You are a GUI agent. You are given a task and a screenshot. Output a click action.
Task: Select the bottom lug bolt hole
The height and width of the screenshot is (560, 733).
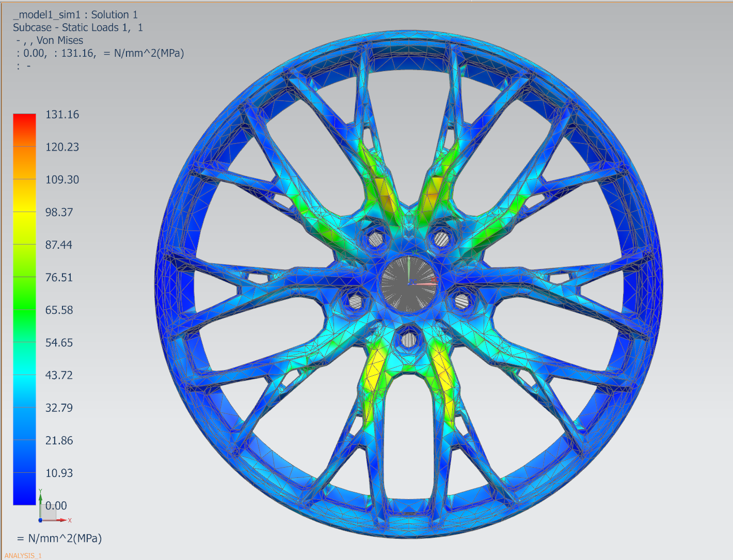[x=409, y=339]
